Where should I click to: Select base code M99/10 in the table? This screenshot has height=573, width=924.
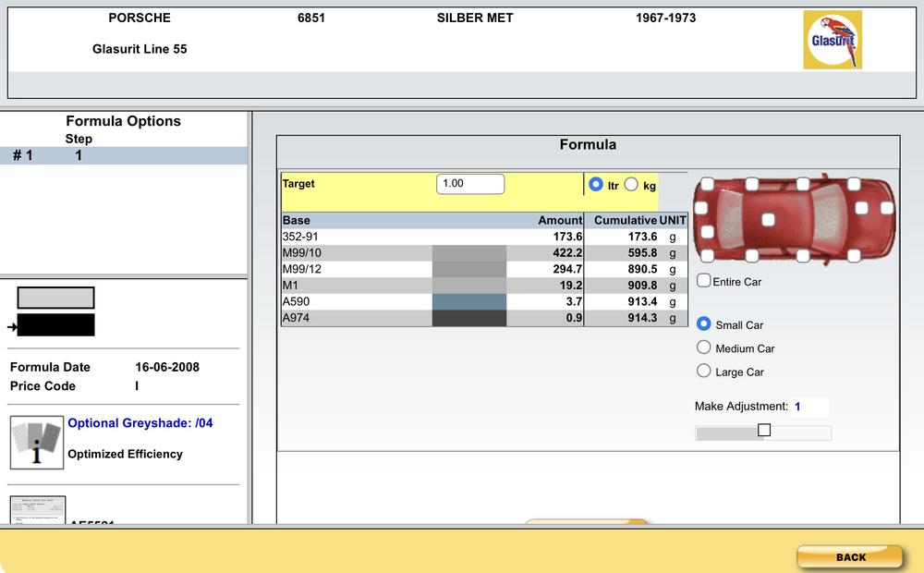point(302,253)
